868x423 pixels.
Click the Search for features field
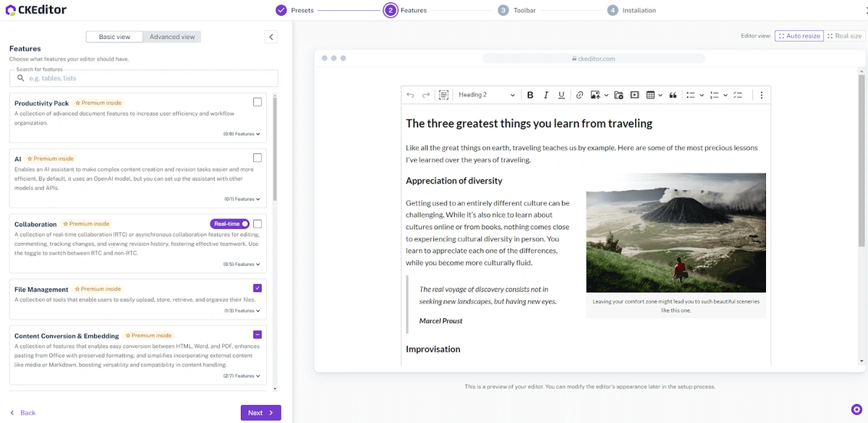click(143, 78)
